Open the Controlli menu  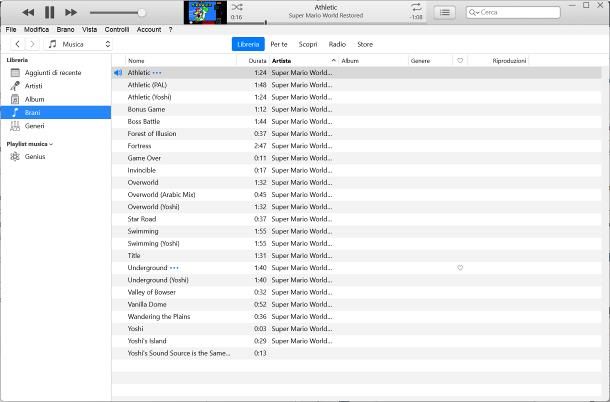(117, 30)
